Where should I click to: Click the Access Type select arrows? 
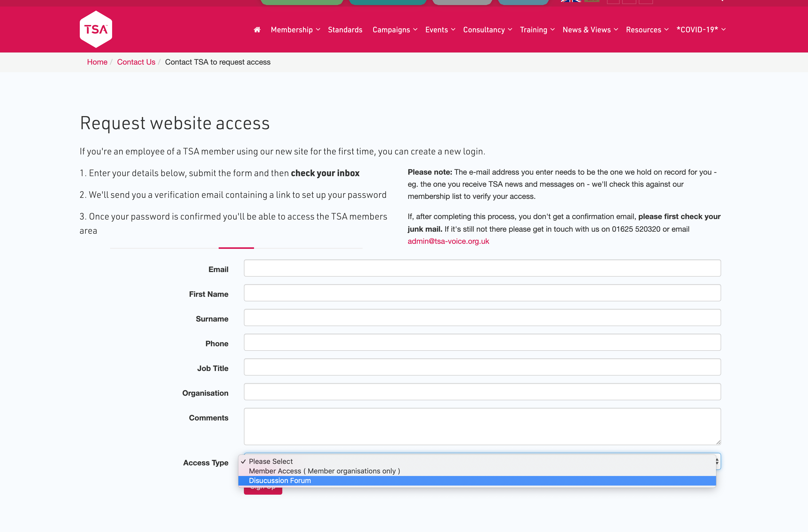(x=717, y=461)
